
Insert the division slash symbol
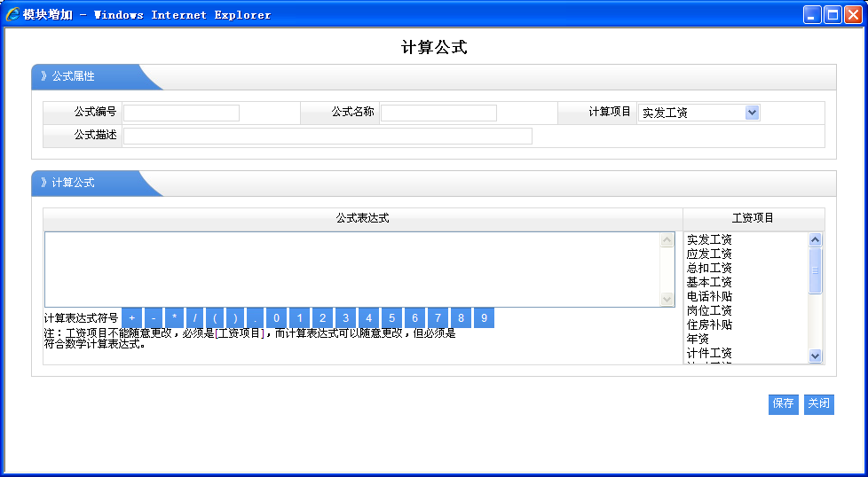pyautogui.click(x=195, y=318)
